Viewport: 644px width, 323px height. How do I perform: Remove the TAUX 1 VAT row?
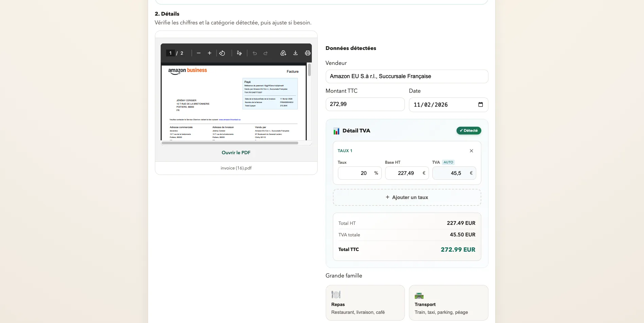coord(471,151)
